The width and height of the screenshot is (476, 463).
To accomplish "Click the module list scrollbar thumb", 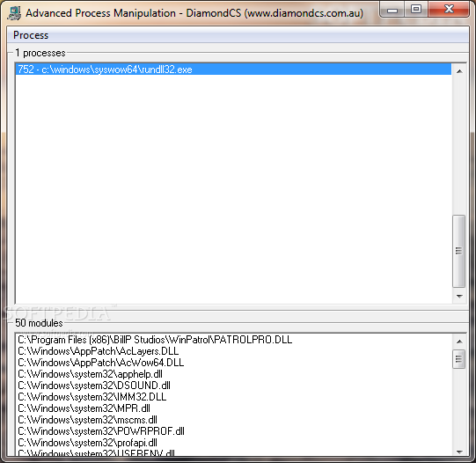I will (458, 359).
